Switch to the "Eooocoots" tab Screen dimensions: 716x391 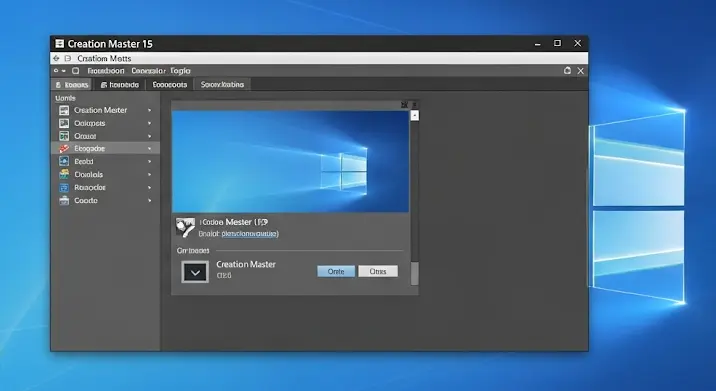[x=170, y=85]
